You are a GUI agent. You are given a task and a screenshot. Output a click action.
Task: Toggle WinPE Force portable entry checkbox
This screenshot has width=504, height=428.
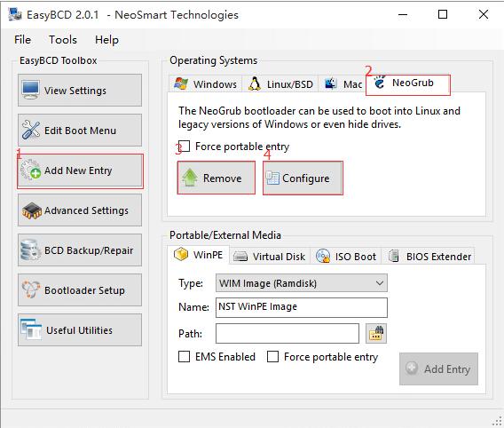click(x=273, y=356)
